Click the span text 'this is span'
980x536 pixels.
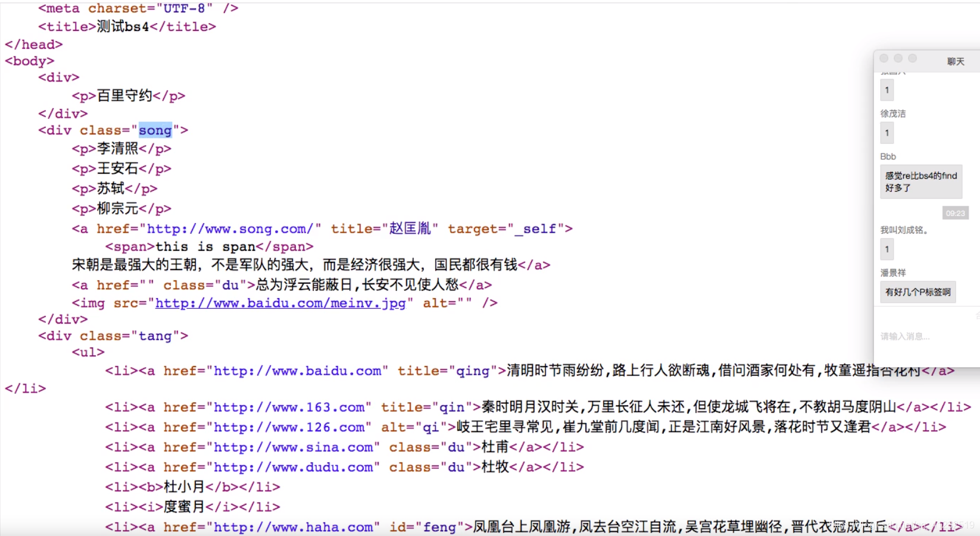tap(205, 247)
